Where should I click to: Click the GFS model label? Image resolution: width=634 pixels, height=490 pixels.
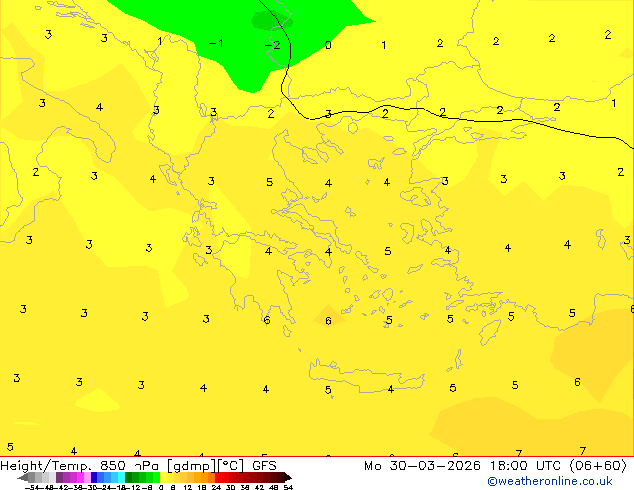[x=264, y=466]
